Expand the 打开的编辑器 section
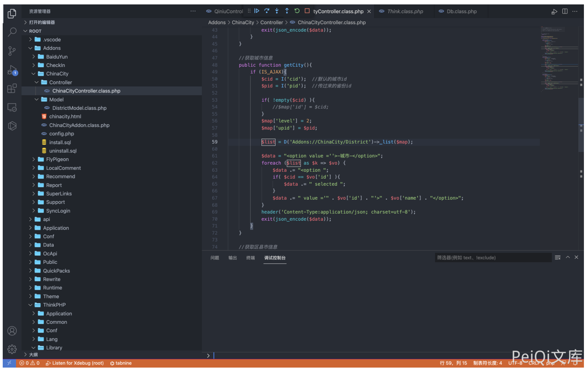588x372 pixels. coord(42,22)
